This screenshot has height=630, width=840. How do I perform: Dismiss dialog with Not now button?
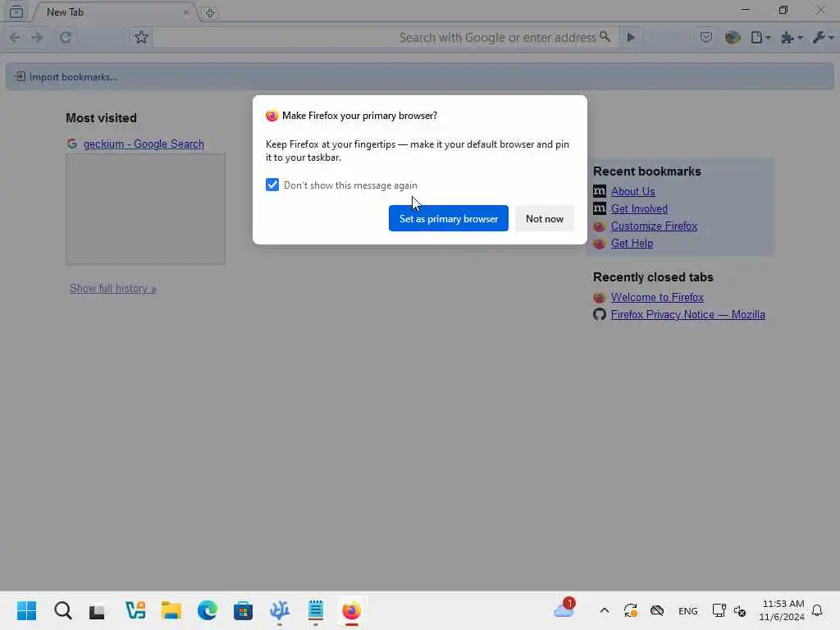tap(545, 218)
